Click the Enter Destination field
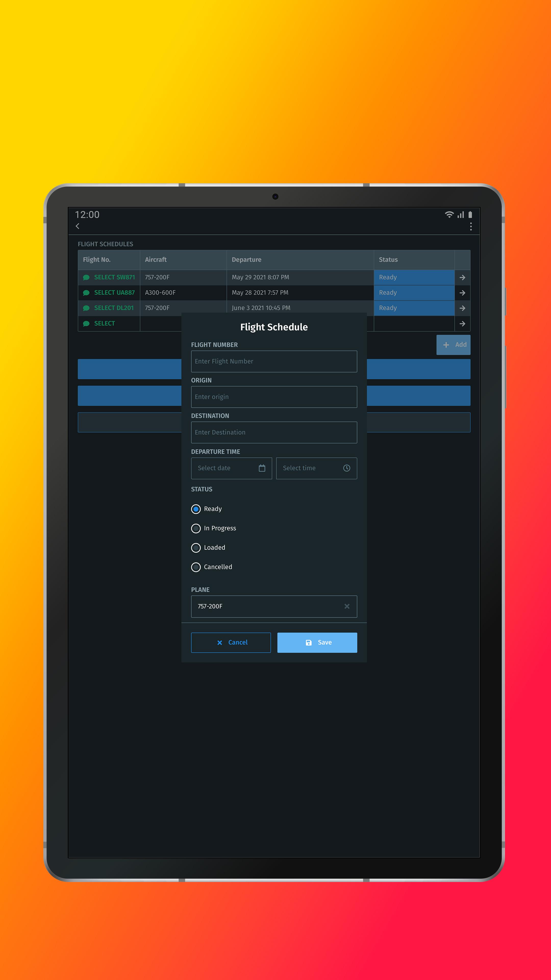 point(274,432)
